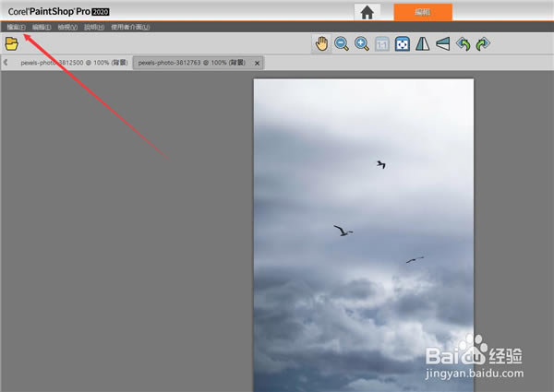Switch to pexels-photo-3812500 document tab
This screenshot has width=554, height=392.
tap(74, 63)
